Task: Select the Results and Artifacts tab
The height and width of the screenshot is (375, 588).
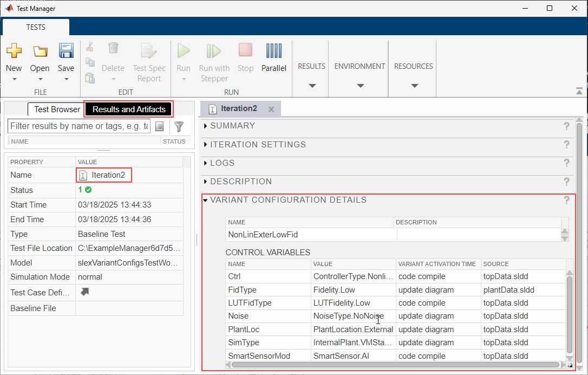Action: [x=129, y=109]
